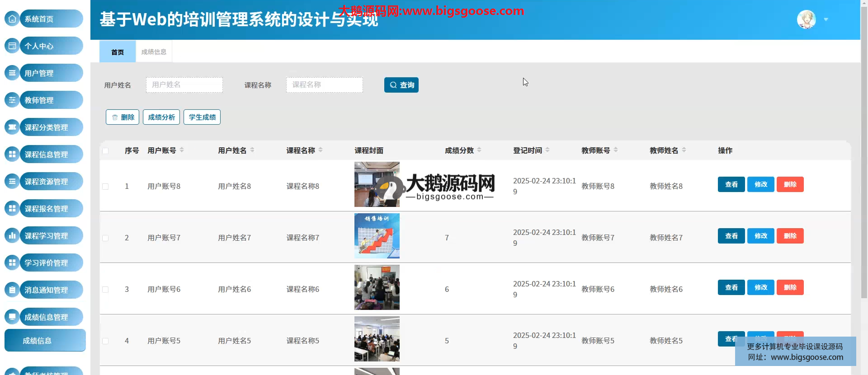
Task: Click the 课程学习管理 bar chart icon
Action: pyautogui.click(x=12, y=236)
